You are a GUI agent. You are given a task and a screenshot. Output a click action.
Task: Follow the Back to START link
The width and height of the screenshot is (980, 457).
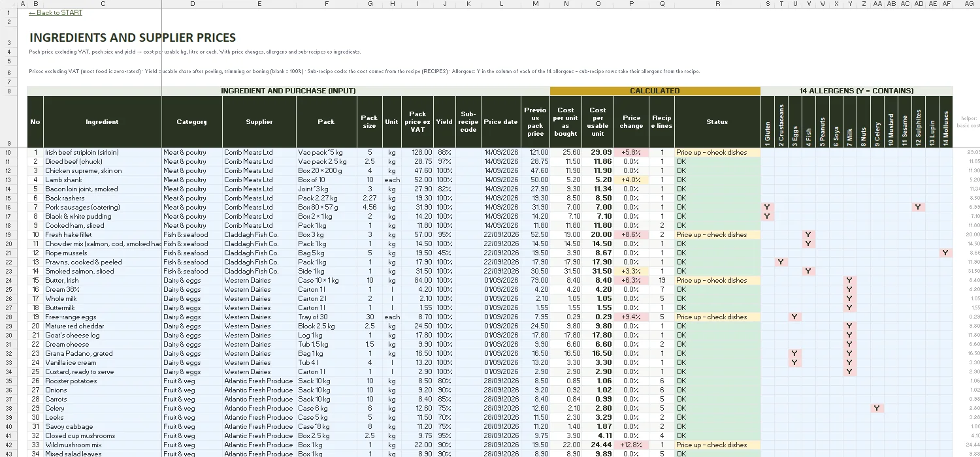click(56, 12)
